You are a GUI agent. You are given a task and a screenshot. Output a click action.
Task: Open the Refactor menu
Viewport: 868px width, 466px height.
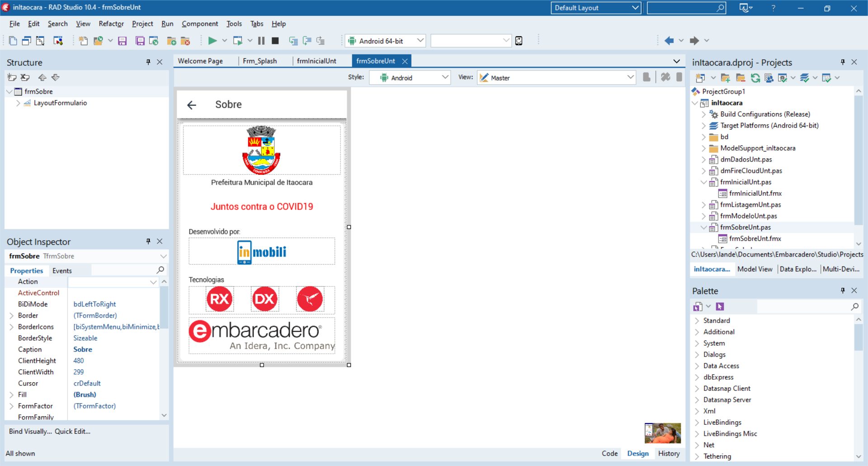point(111,24)
